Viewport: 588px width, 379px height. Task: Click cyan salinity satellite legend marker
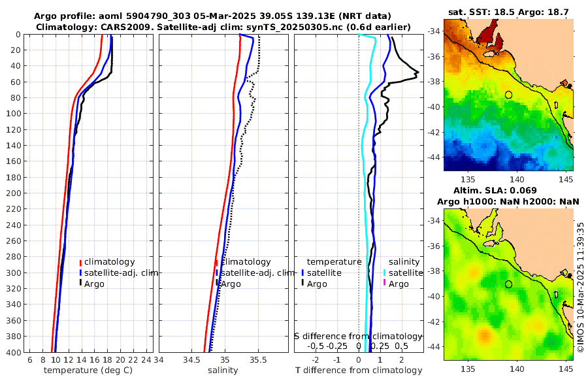384,272
